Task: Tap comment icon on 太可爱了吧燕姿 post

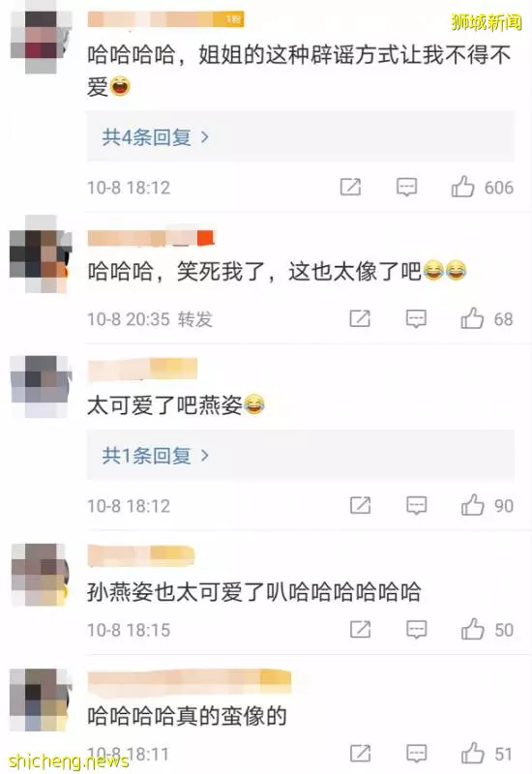Action: (x=417, y=505)
